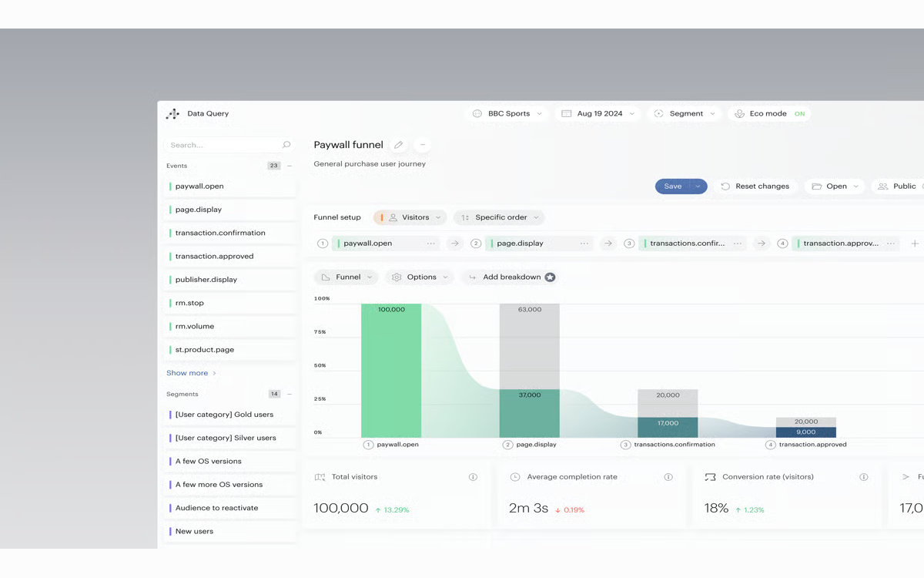This screenshot has height=578, width=924.
Task: Add a funnel step with the plus icon
Action: [915, 244]
